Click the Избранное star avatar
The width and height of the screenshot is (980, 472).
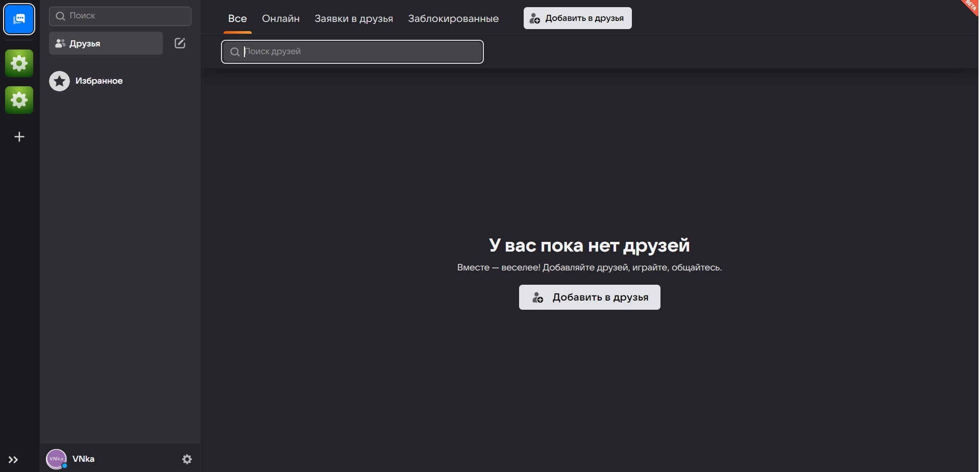[59, 81]
